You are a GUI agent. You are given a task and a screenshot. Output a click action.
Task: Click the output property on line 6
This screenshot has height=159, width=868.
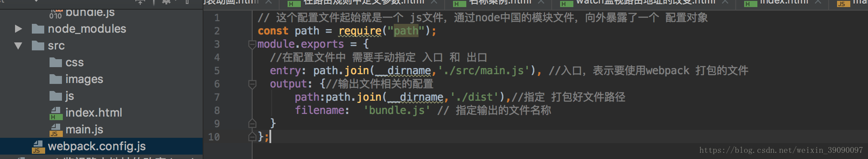(x=288, y=84)
